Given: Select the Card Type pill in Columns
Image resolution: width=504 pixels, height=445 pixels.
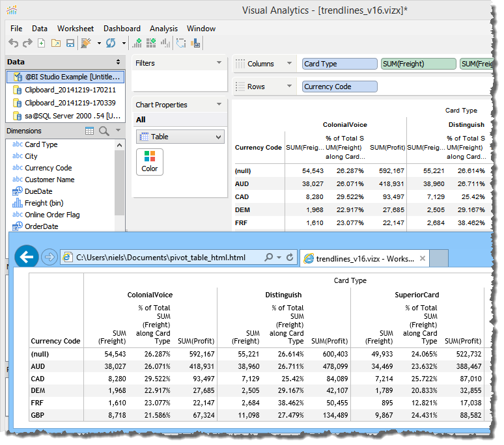Looking at the screenshot, I should pos(339,64).
